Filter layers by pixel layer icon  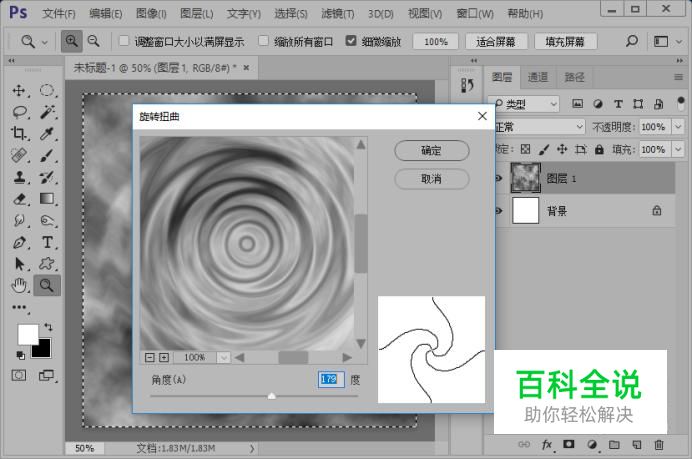click(577, 104)
